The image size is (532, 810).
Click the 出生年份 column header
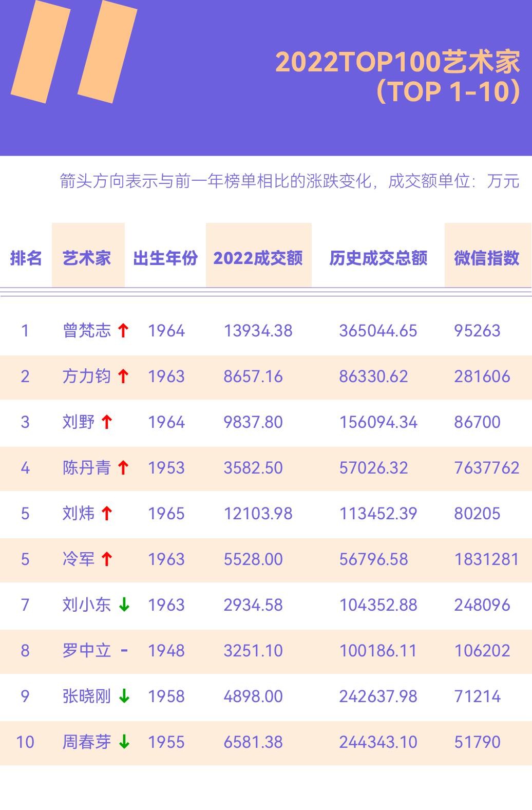pyautogui.click(x=165, y=258)
